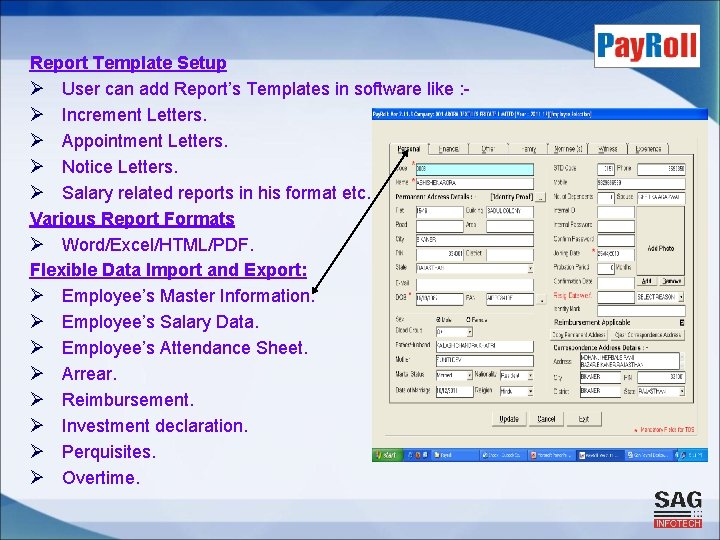Viewport: 720px width, 540px height.
Task: Click the SAG Infotech logo
Action: coord(678,509)
